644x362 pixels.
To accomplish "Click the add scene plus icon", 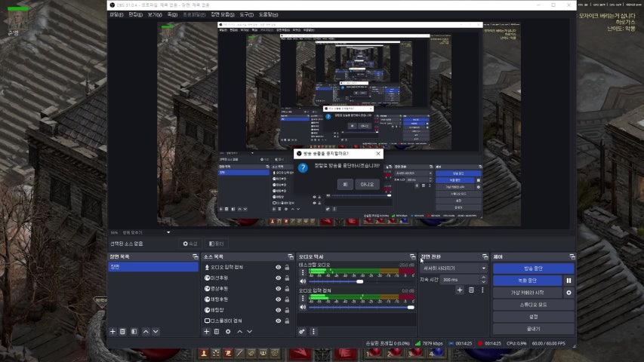I will (113, 331).
